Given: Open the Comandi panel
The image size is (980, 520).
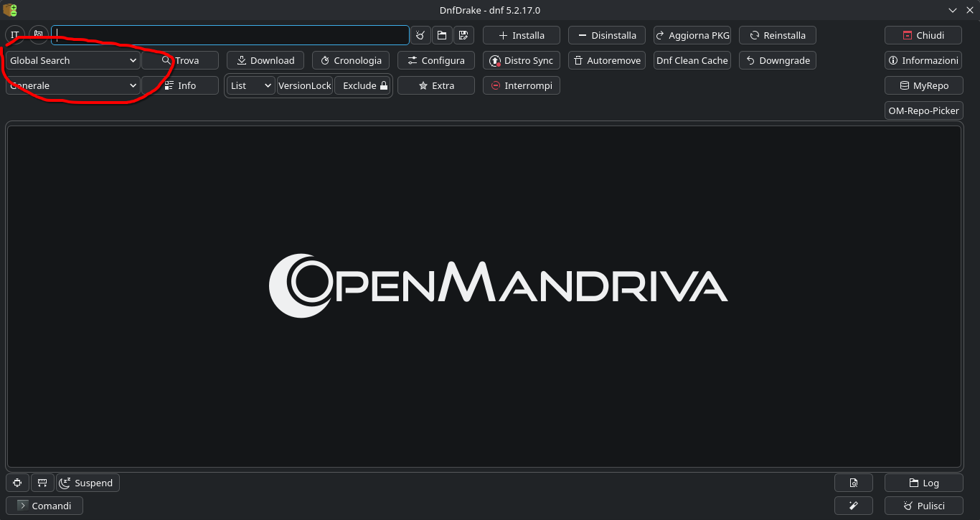Looking at the screenshot, I should pyautogui.click(x=44, y=506).
